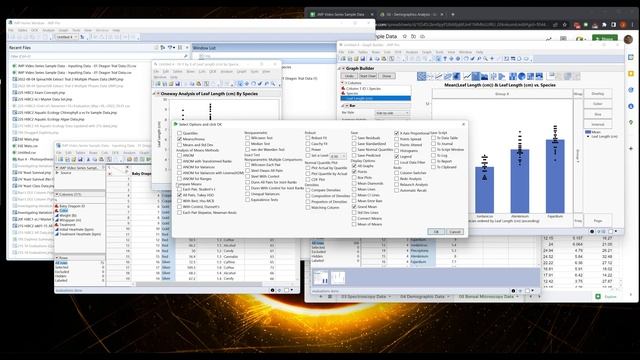Screen dimensions: 640x360
Task: Open the filter dropdown in Recent Files header
Action: click(171, 48)
